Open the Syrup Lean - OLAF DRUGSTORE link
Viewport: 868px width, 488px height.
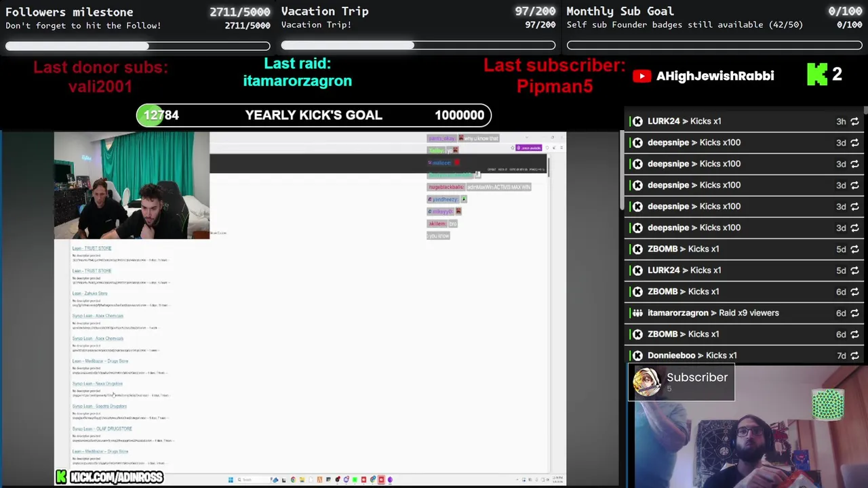click(102, 429)
